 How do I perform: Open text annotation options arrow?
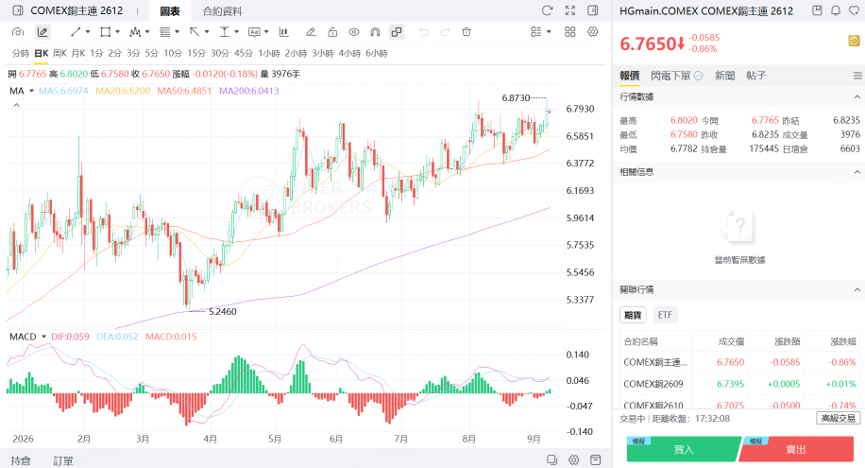[266, 32]
